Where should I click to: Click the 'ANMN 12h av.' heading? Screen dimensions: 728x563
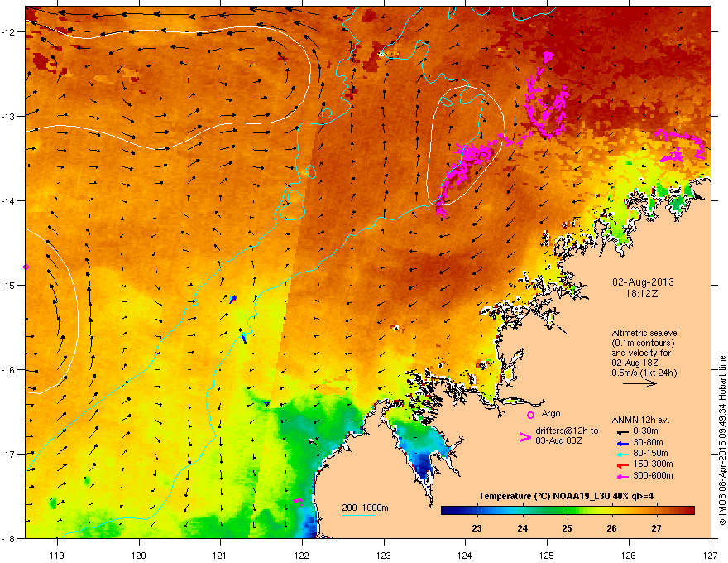click(640, 420)
